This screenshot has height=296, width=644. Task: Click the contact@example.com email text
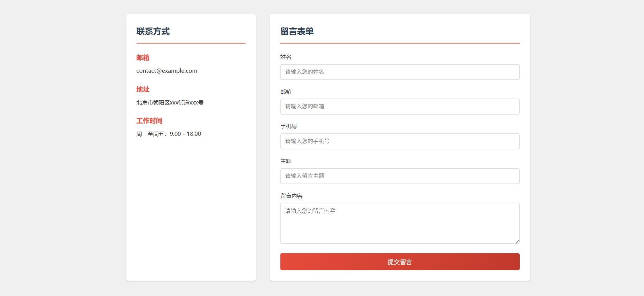[x=167, y=71]
